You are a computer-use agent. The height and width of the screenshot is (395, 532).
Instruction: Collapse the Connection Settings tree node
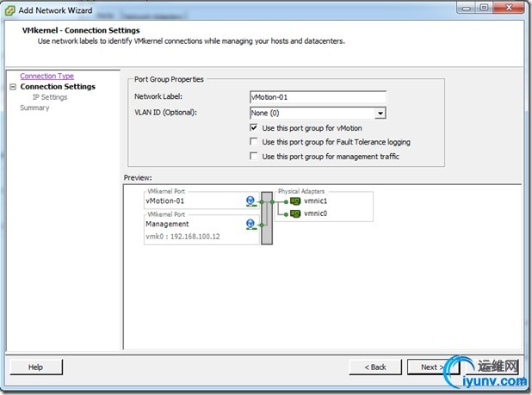(13, 87)
